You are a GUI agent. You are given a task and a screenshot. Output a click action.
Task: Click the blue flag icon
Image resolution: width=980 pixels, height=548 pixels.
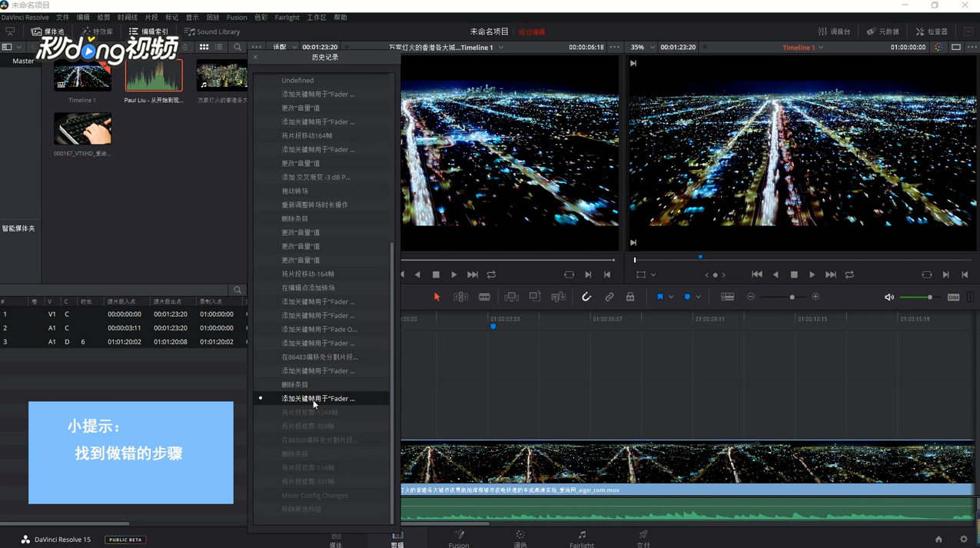659,297
